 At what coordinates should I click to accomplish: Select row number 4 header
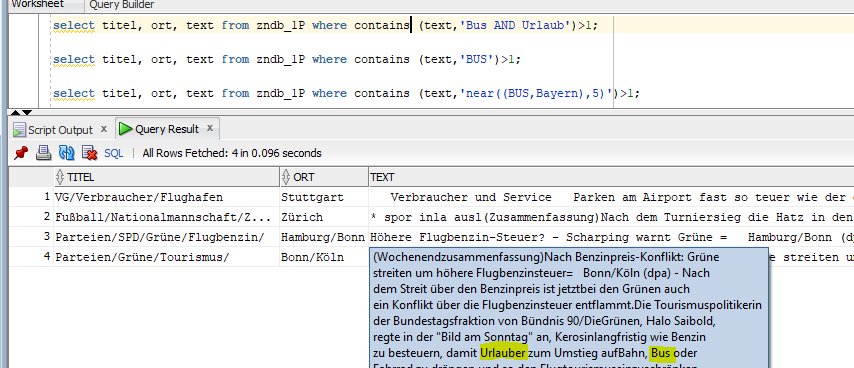tap(32, 257)
